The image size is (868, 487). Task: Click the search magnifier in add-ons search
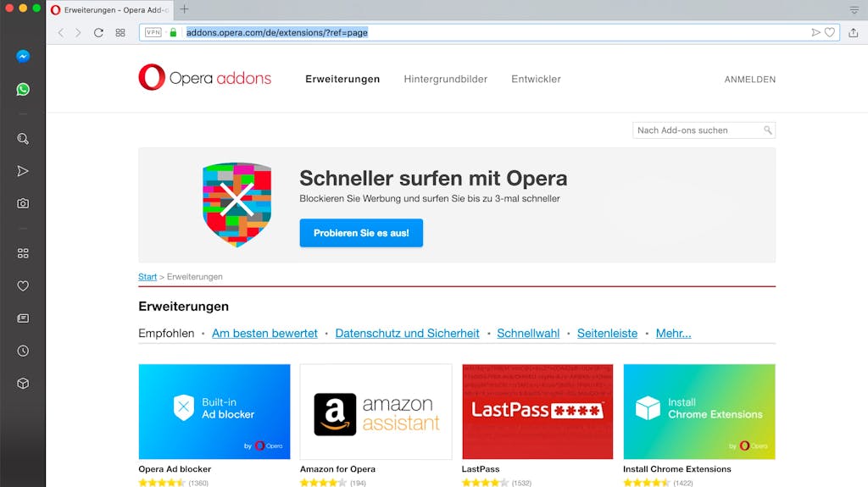point(767,130)
